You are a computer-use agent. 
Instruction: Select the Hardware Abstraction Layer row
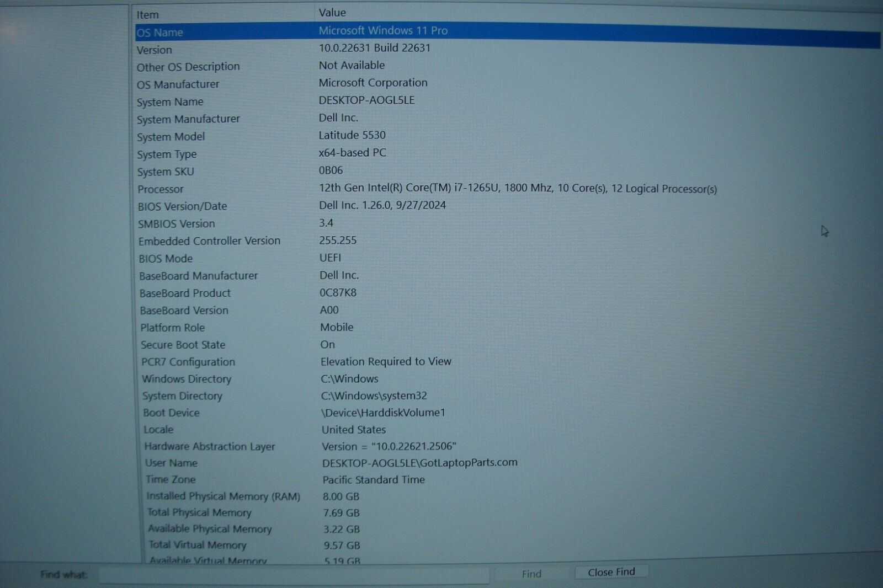click(x=507, y=446)
